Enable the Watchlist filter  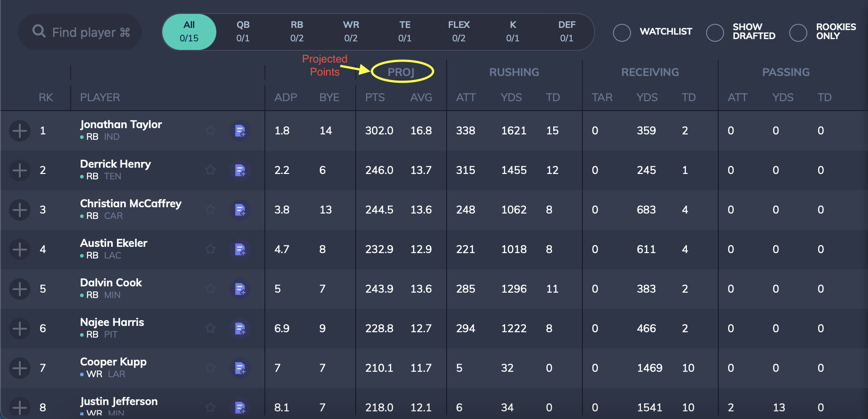pyautogui.click(x=622, y=32)
